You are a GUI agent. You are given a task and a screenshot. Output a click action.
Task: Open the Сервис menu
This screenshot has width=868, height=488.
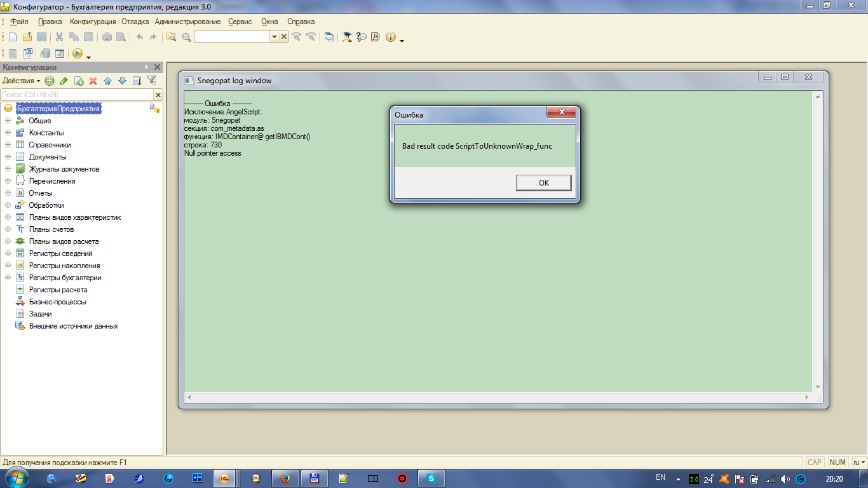click(x=240, y=22)
